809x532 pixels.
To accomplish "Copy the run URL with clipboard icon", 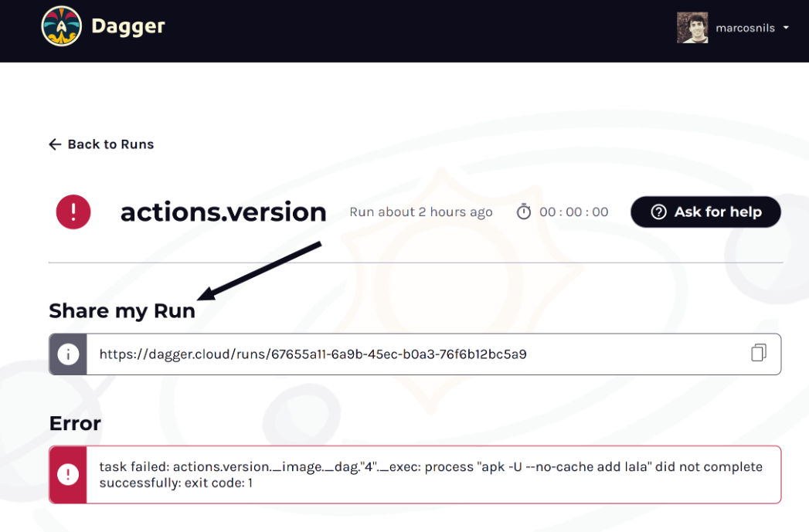I will pyautogui.click(x=759, y=353).
